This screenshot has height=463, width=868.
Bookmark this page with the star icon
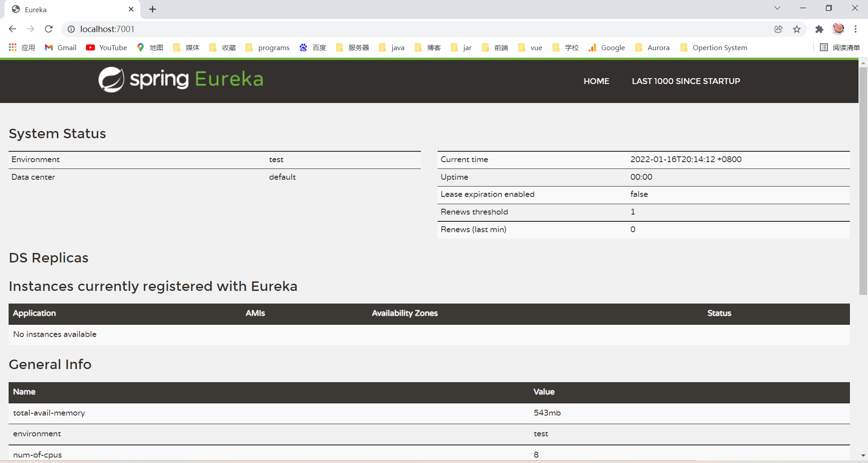[x=797, y=29]
